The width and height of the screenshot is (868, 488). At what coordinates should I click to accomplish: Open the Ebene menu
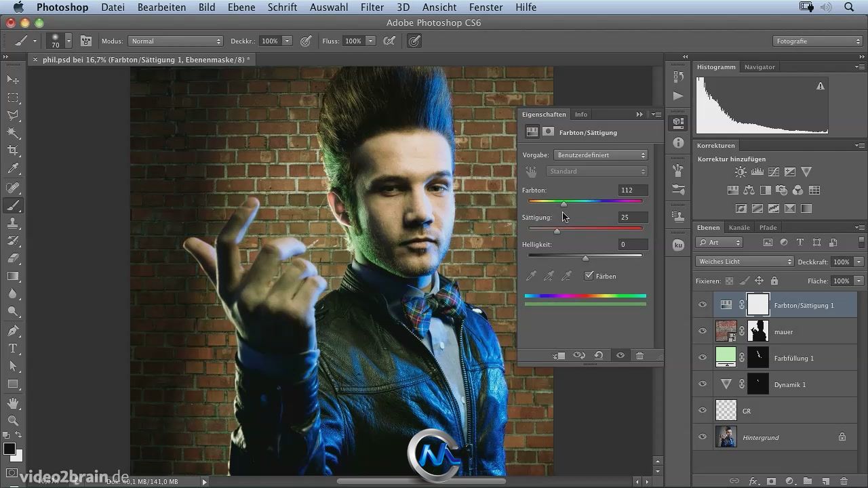[241, 7]
